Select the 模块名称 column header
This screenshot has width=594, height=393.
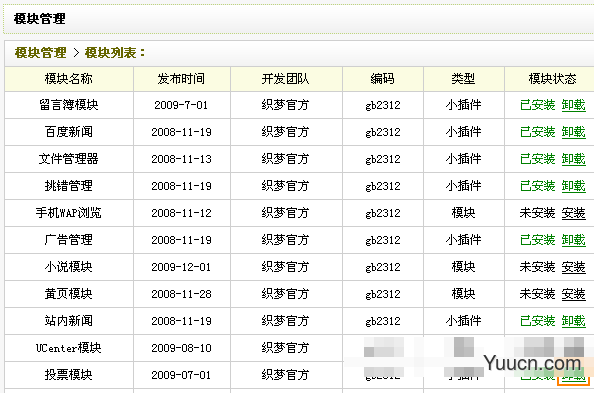pos(69,79)
